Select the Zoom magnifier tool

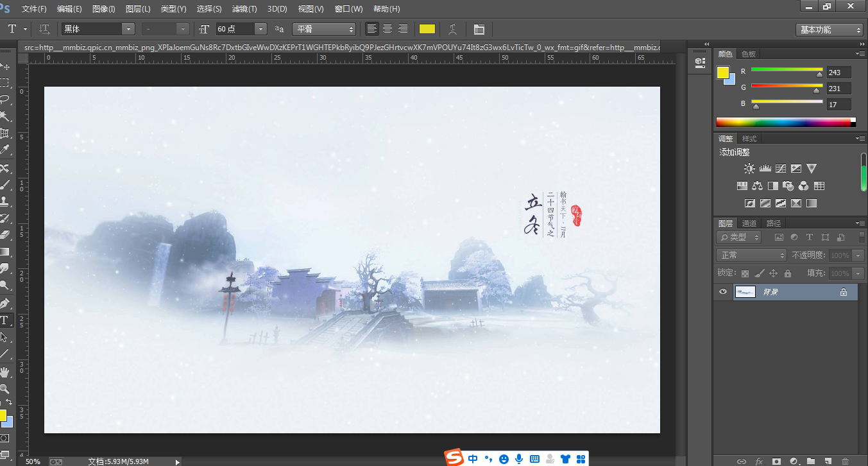(x=5, y=388)
